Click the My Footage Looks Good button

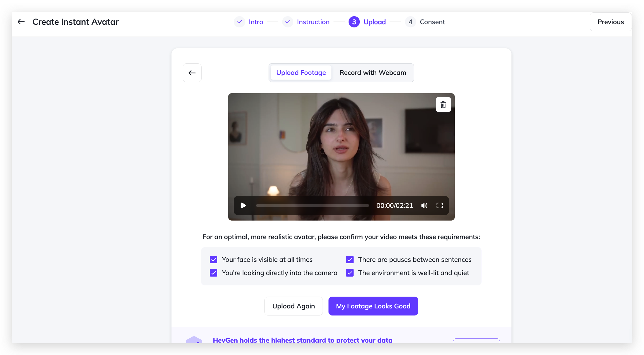tap(373, 306)
